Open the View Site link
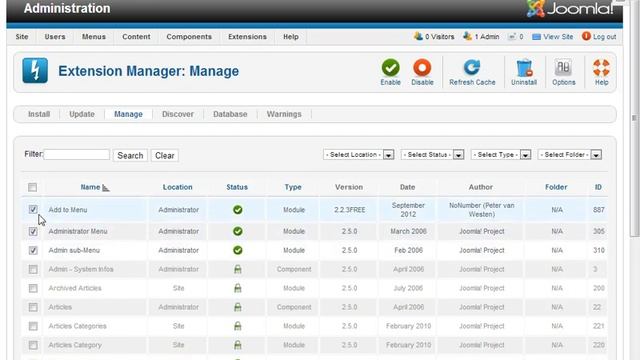The width and height of the screenshot is (640, 360). (x=553, y=37)
